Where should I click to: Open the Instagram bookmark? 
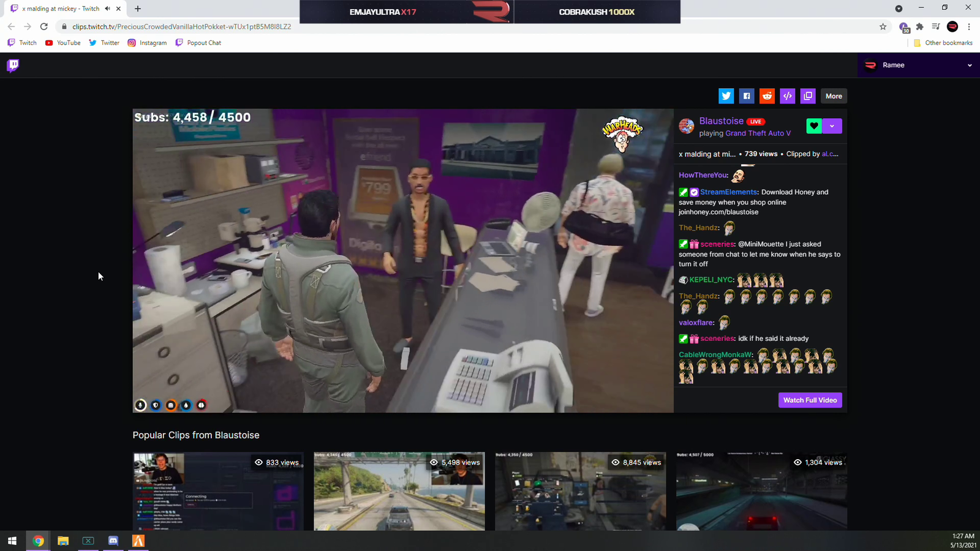pyautogui.click(x=147, y=43)
